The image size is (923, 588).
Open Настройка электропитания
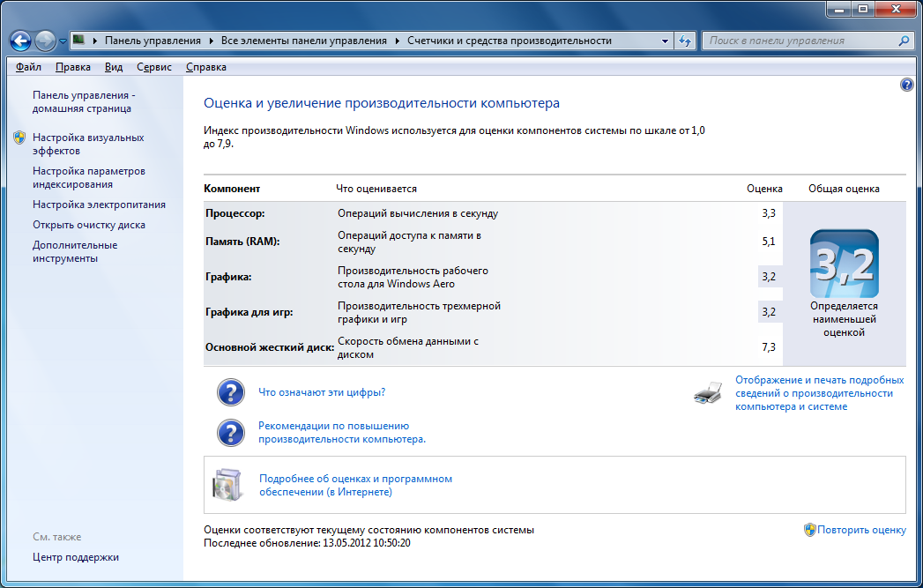click(x=99, y=205)
